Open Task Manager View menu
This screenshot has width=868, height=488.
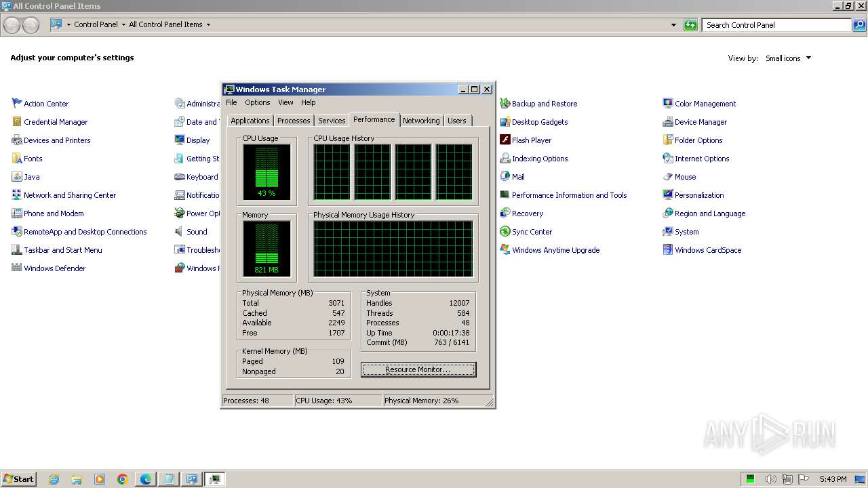[x=285, y=102]
